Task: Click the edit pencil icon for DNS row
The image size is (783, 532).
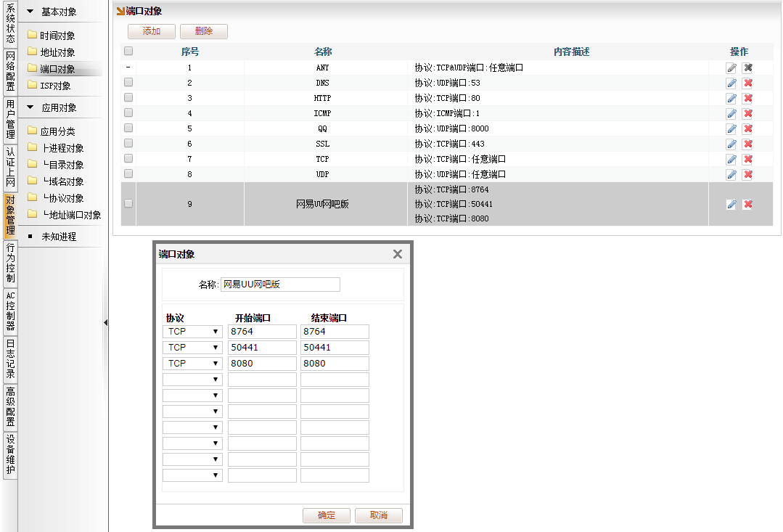Action: (731, 83)
